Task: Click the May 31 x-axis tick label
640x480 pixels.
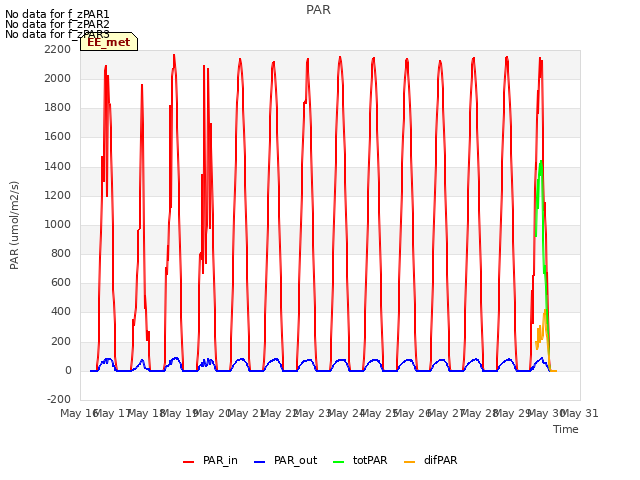Action: click(580, 413)
